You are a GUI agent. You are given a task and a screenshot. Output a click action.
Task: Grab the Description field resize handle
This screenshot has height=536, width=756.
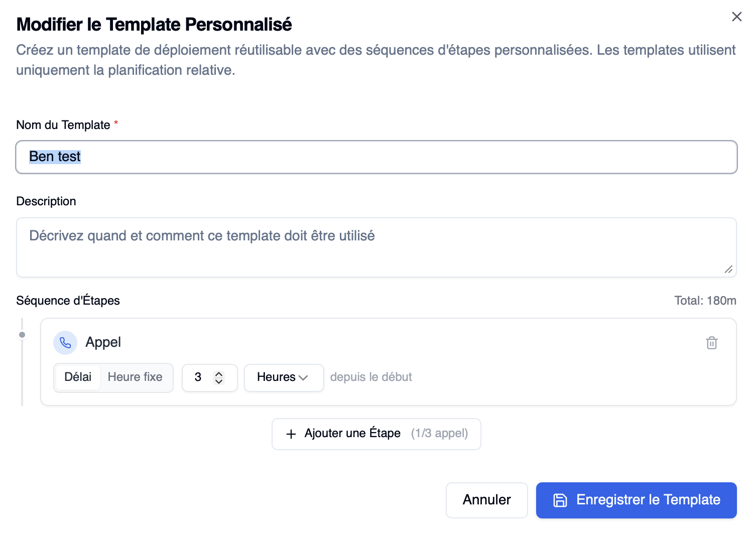[x=728, y=270]
